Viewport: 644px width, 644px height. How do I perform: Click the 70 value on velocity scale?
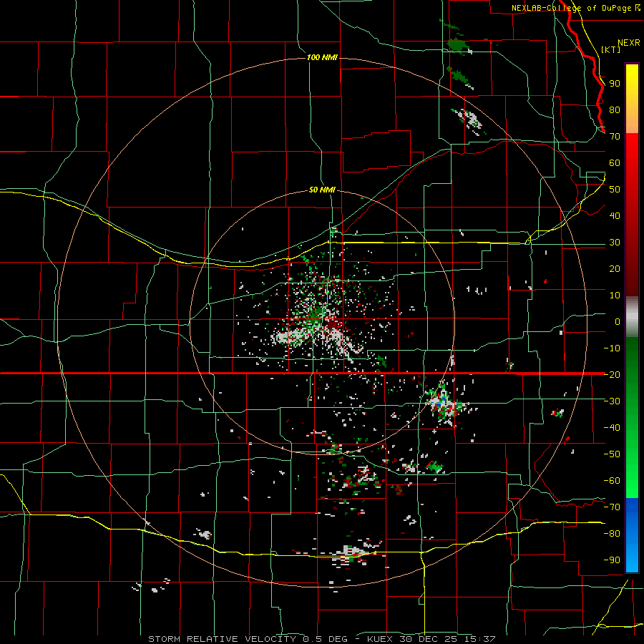[x=615, y=137]
